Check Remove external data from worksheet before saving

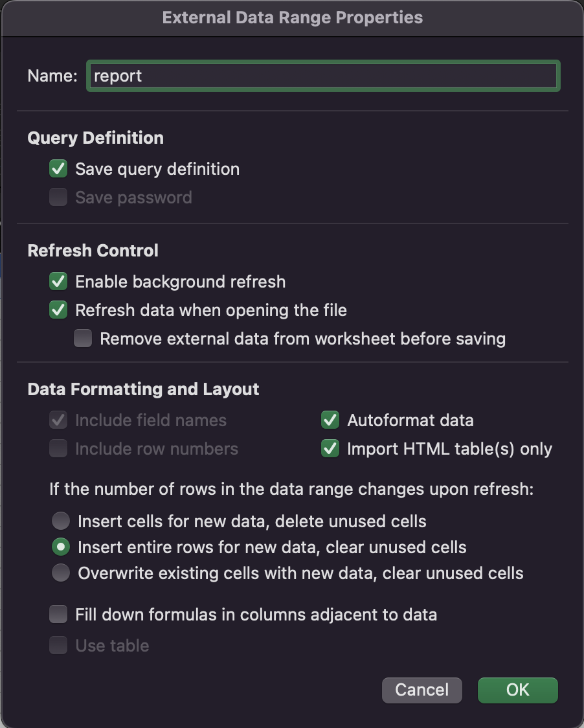(82, 338)
